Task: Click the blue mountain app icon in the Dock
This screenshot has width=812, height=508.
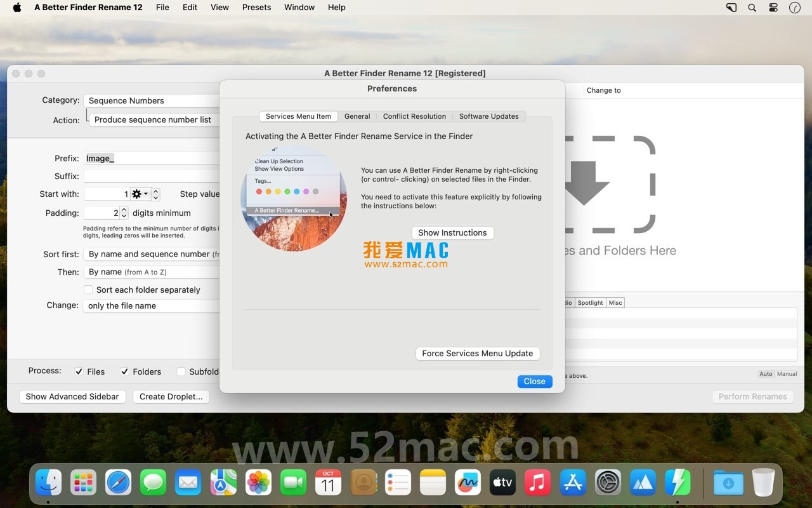Action: (643, 483)
